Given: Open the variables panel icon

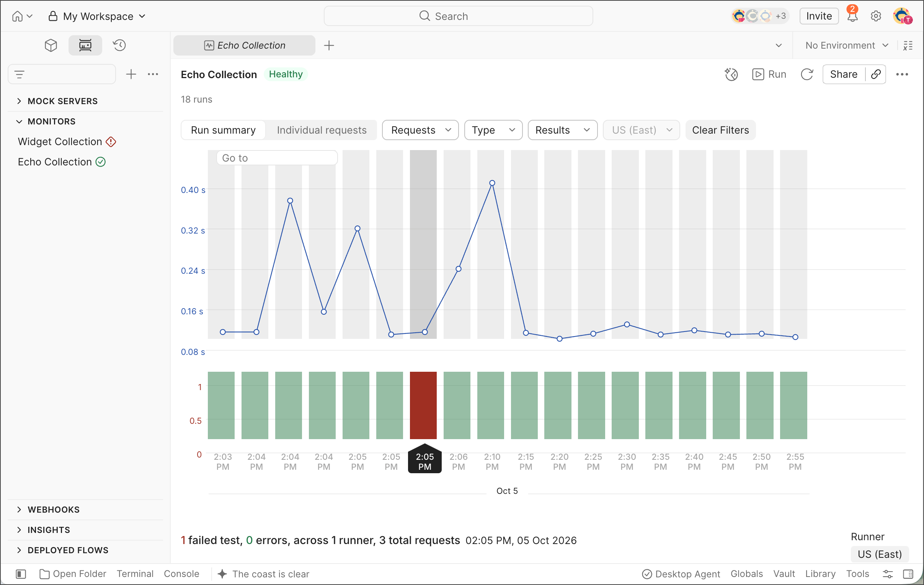Looking at the screenshot, I should 908,46.
